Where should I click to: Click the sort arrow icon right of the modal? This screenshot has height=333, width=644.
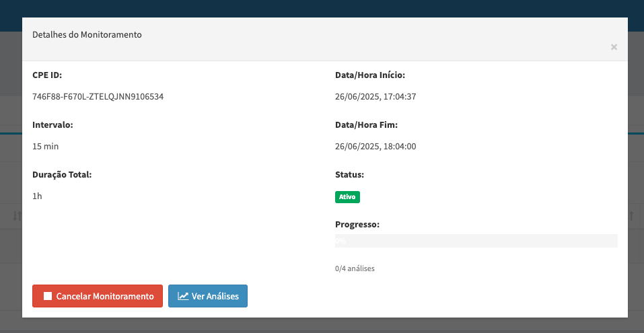[x=631, y=215]
